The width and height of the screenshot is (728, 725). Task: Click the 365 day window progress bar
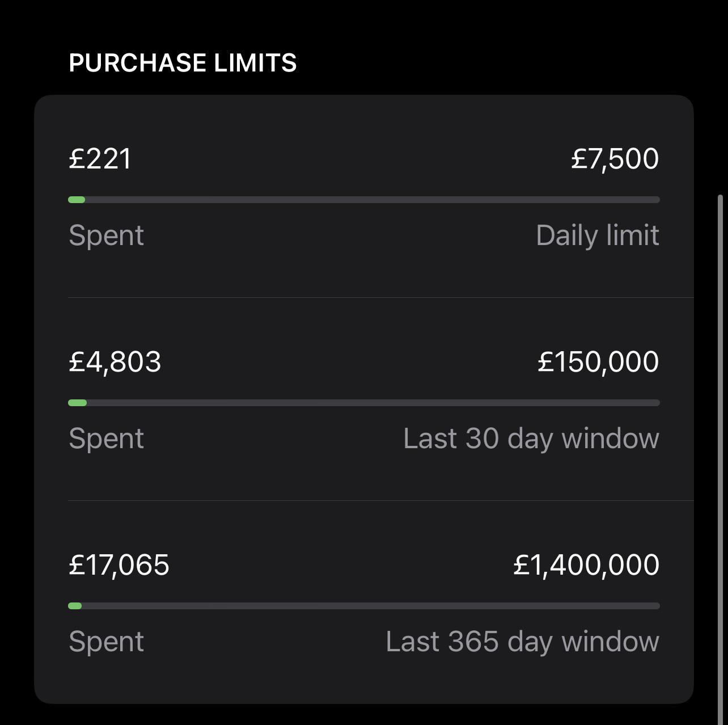point(363,606)
